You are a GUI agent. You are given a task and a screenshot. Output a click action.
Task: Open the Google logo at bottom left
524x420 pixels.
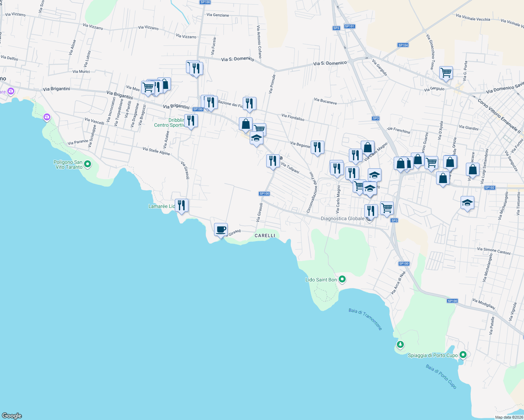point(12,416)
